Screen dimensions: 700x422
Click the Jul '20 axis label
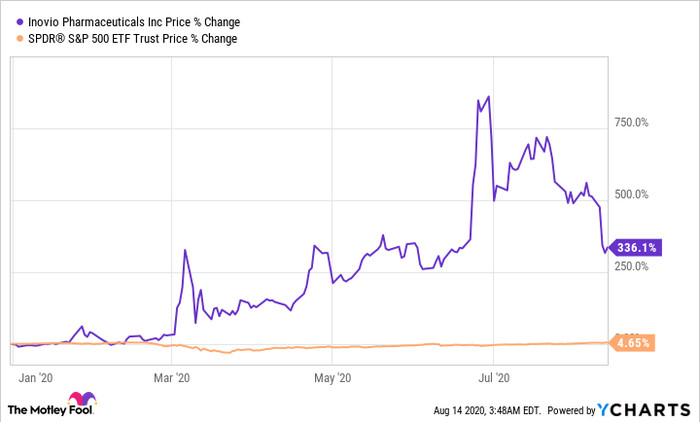(x=495, y=378)
